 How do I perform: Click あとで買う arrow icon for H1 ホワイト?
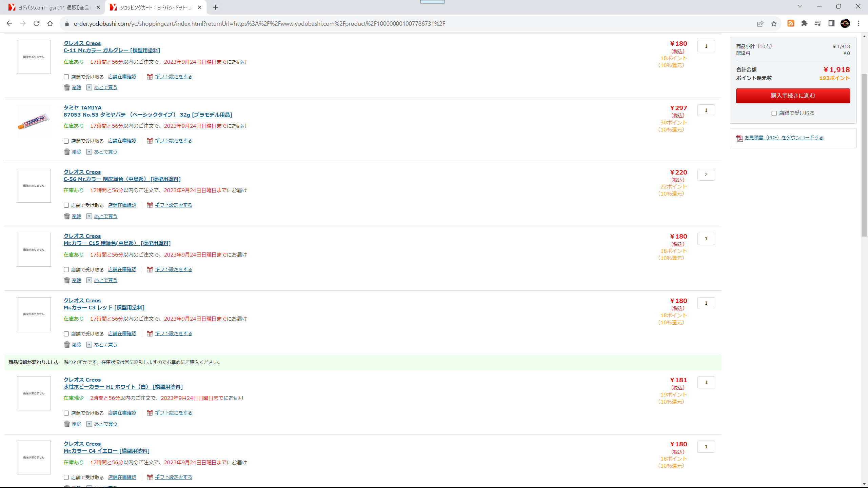pyautogui.click(x=89, y=424)
